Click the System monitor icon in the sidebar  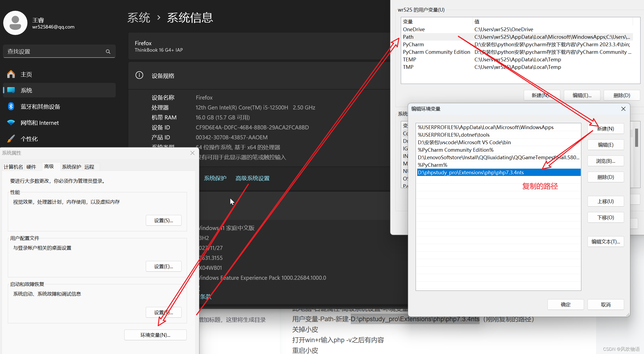[11, 90]
